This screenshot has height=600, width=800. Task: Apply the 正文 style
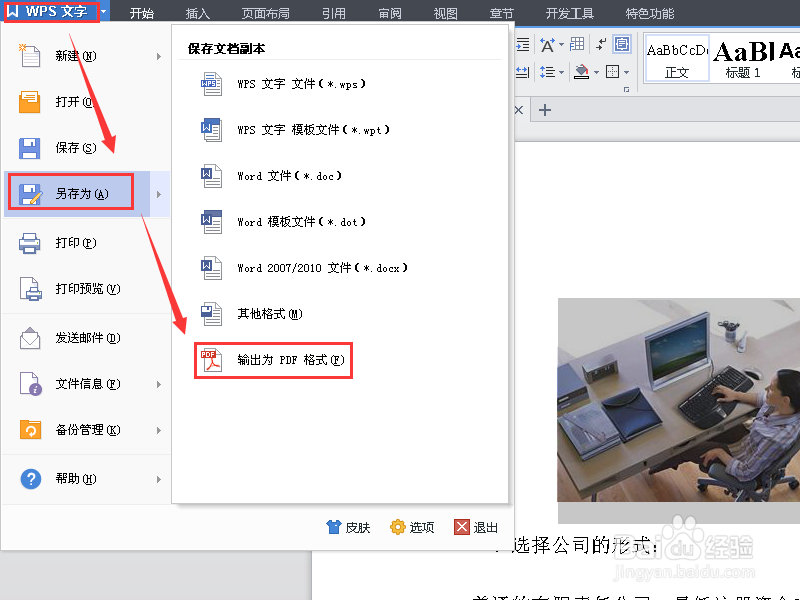point(677,58)
